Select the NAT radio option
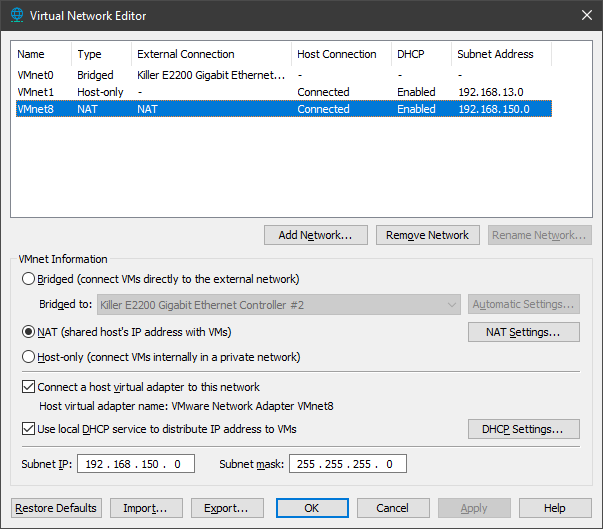Viewport: 603px width, 529px height. pos(28,331)
